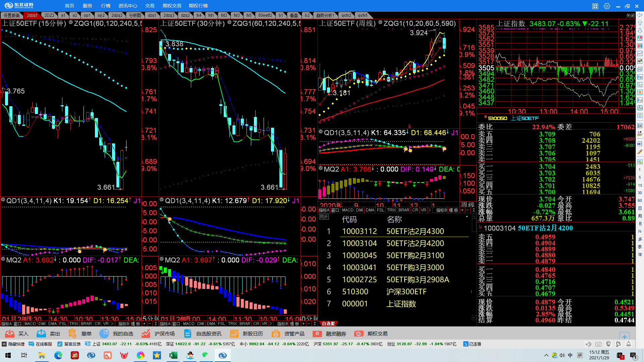Viewport: 644px width, 362px height.
Task: Open the 期权交易 menu
Action: [x=172, y=6]
